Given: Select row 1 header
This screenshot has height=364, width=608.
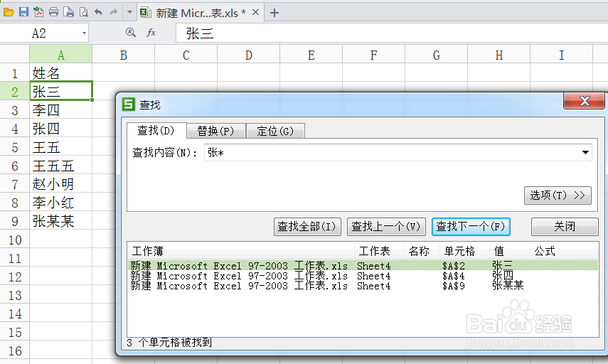Looking at the screenshot, I should pos(15,73).
